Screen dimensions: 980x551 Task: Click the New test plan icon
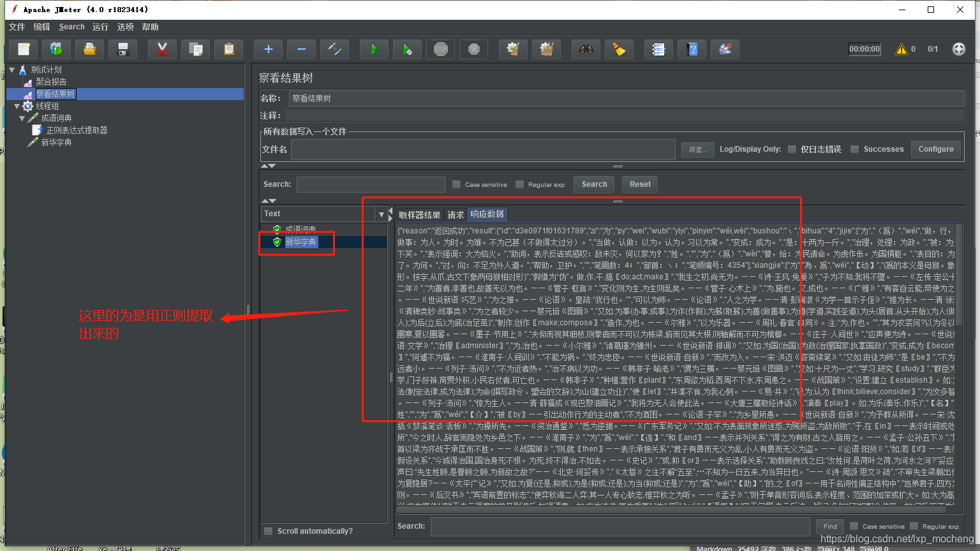(24, 49)
